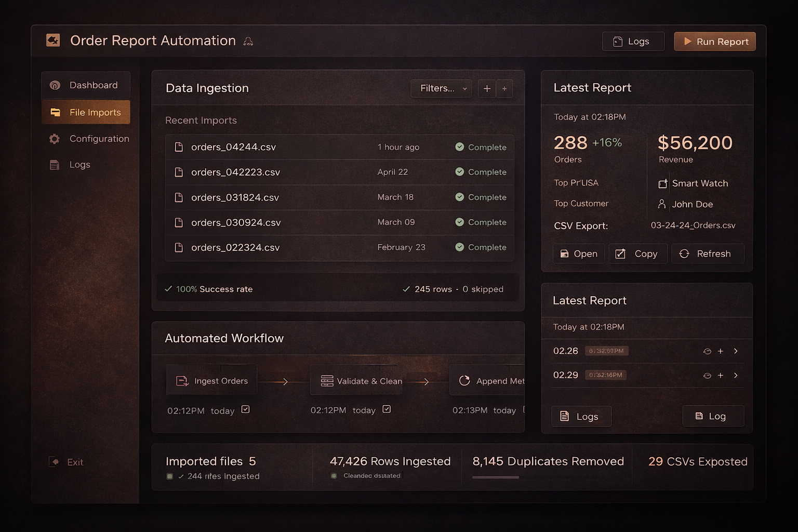
Task: Click the Ingest Orders step icon
Action: (181, 381)
